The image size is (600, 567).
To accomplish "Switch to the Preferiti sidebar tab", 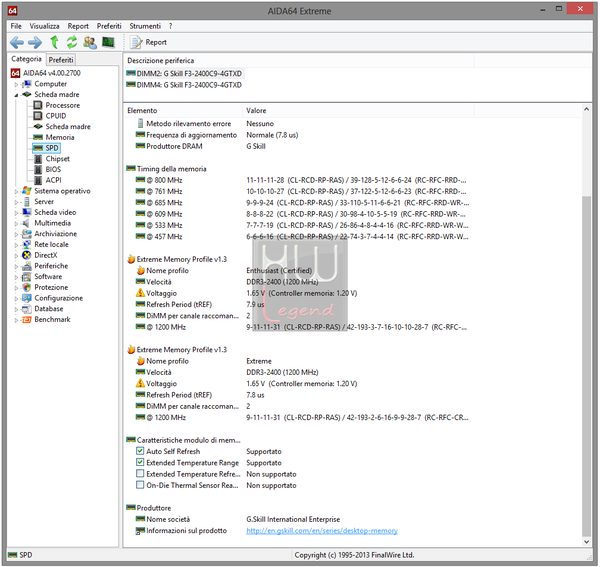I will pyautogui.click(x=61, y=60).
